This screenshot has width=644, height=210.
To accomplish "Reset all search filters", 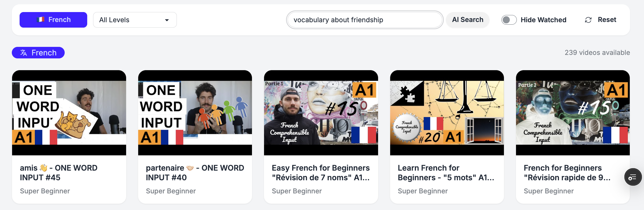I will coord(607,20).
